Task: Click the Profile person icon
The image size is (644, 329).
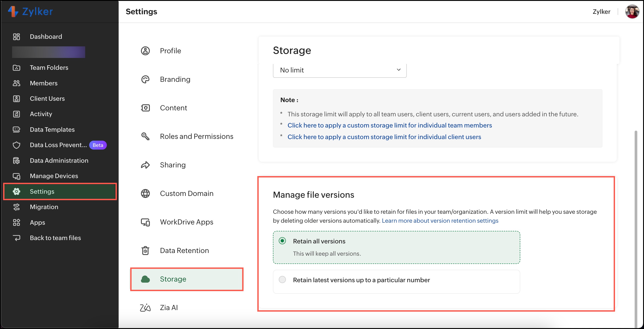Action: [x=145, y=51]
